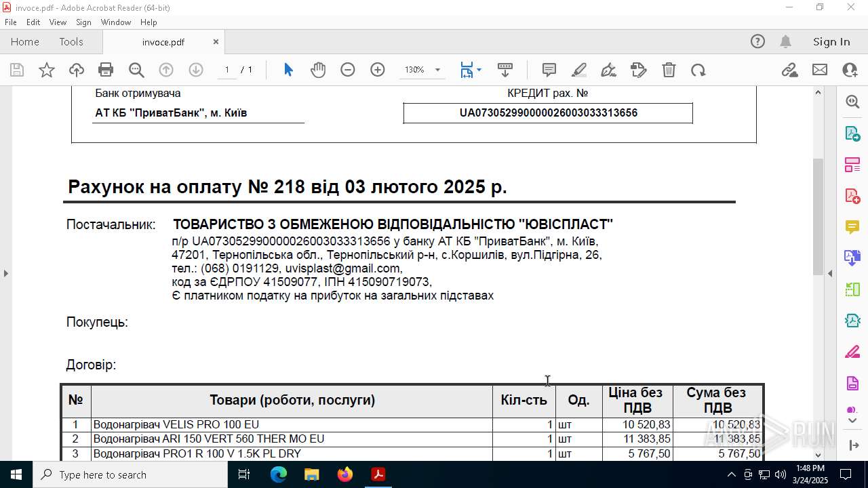Switch to the Home tab

click(x=25, y=41)
